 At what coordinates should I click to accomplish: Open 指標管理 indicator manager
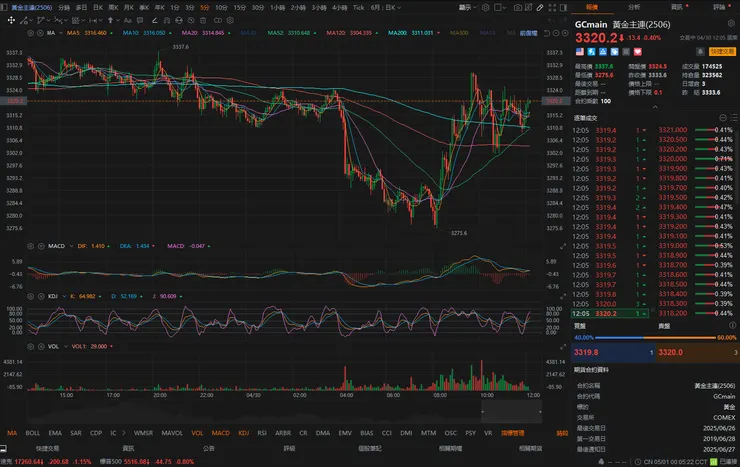click(x=513, y=433)
